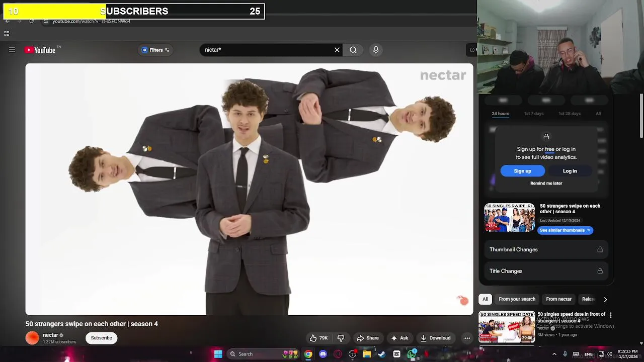Open the Filters dropdown
The height and width of the screenshot is (362, 644).
point(155,50)
